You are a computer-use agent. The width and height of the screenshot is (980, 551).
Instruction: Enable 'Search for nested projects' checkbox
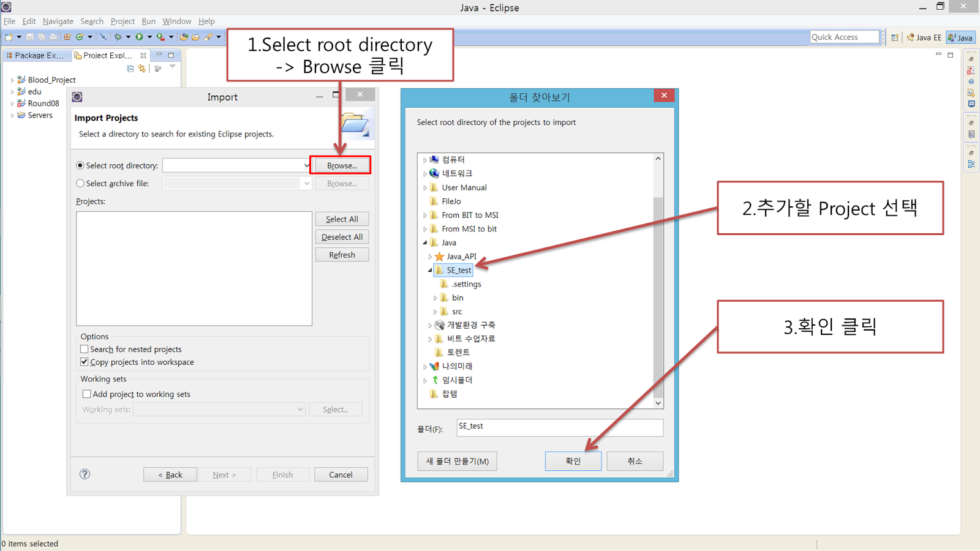[x=85, y=349]
